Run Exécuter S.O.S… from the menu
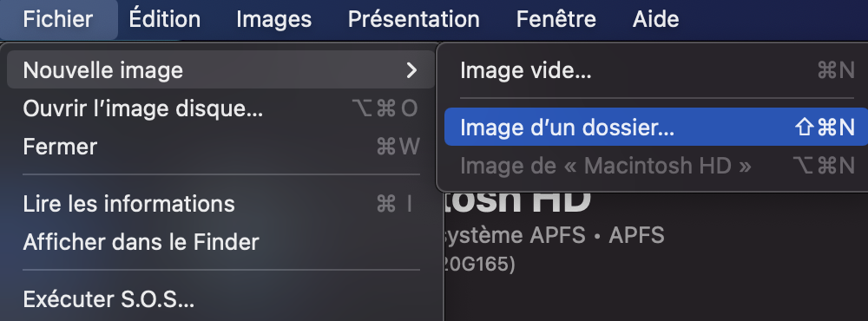This screenshot has width=868, height=321. (220, 299)
